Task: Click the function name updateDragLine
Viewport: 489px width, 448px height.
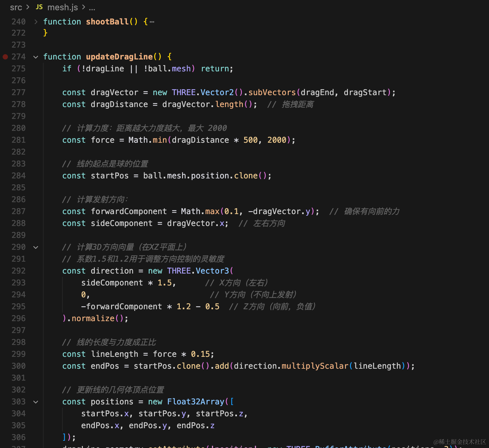Action: click(119, 57)
